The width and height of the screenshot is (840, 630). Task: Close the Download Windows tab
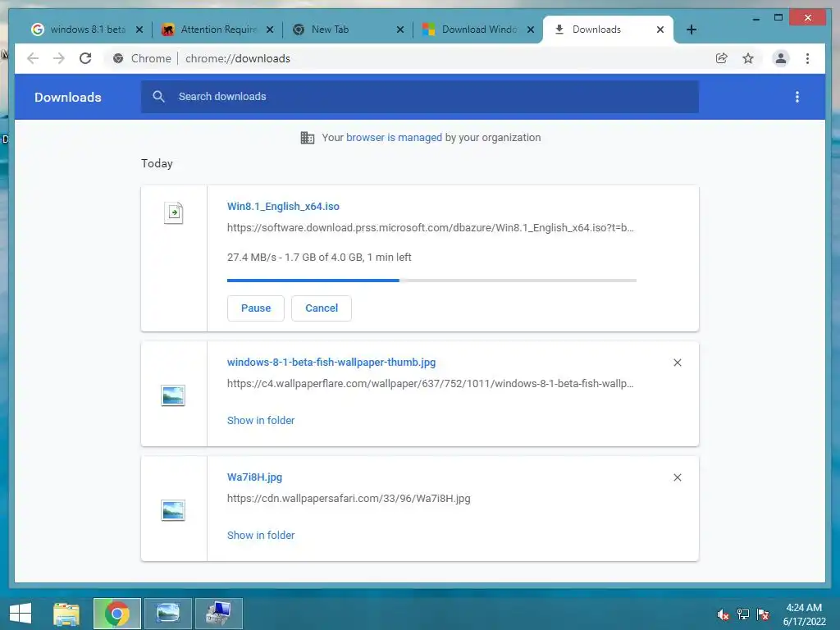coord(531,30)
